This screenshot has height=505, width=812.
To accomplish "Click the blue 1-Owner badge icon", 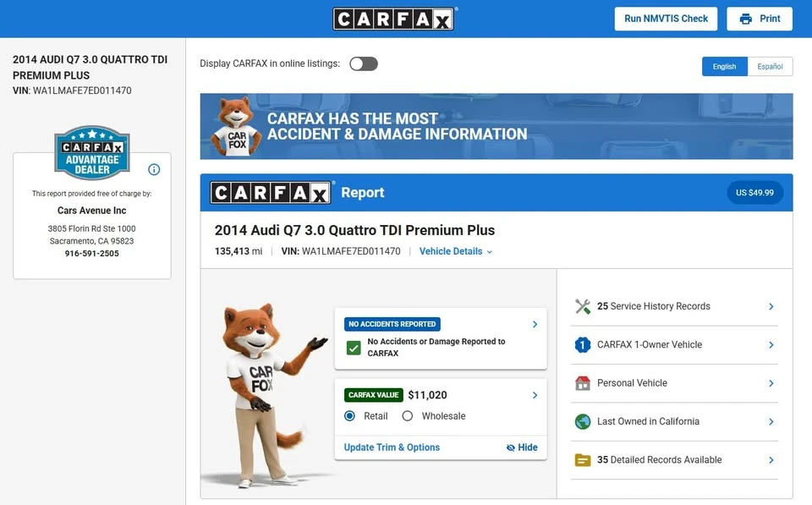I will coord(583,345).
